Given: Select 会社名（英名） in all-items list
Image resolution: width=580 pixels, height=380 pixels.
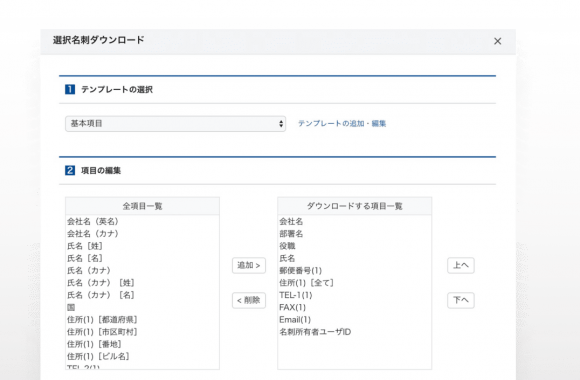Looking at the screenshot, I should click(142, 221).
